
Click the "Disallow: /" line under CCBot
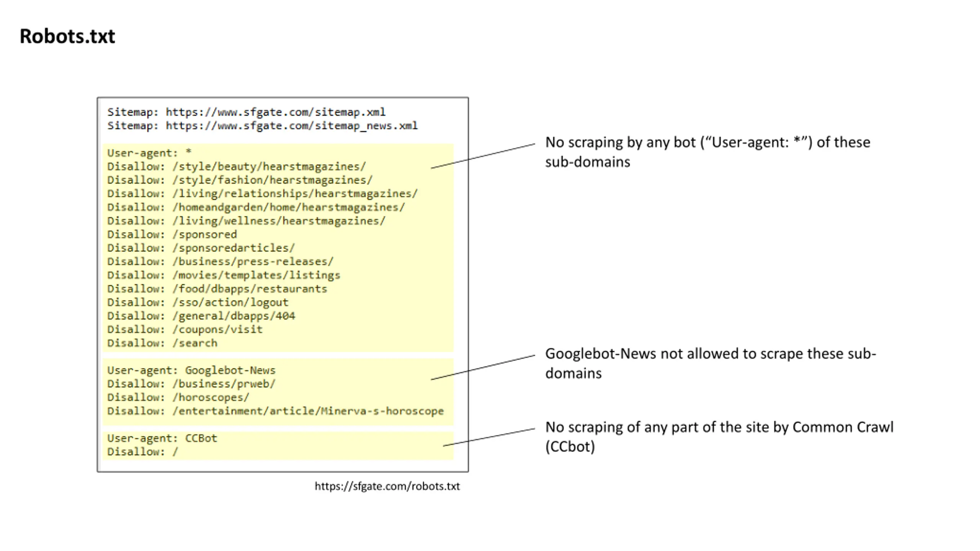click(x=142, y=452)
